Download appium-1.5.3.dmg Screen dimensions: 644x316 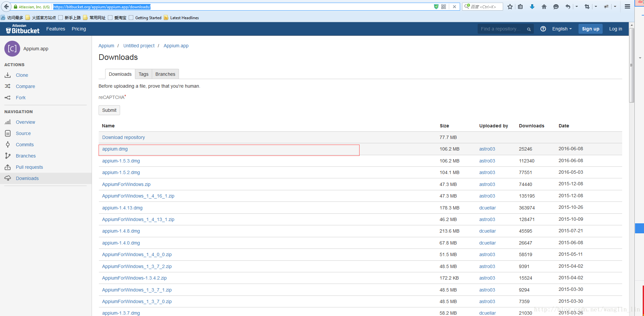coord(121,161)
